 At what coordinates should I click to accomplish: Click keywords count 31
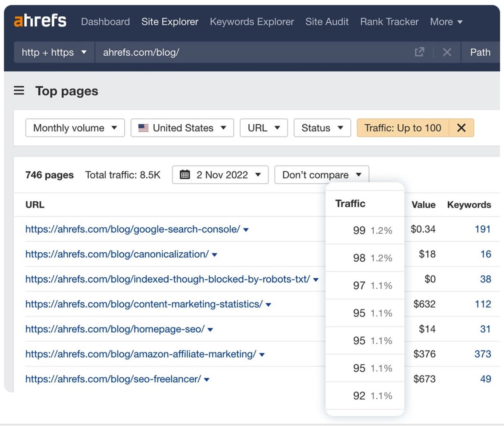[486, 329]
